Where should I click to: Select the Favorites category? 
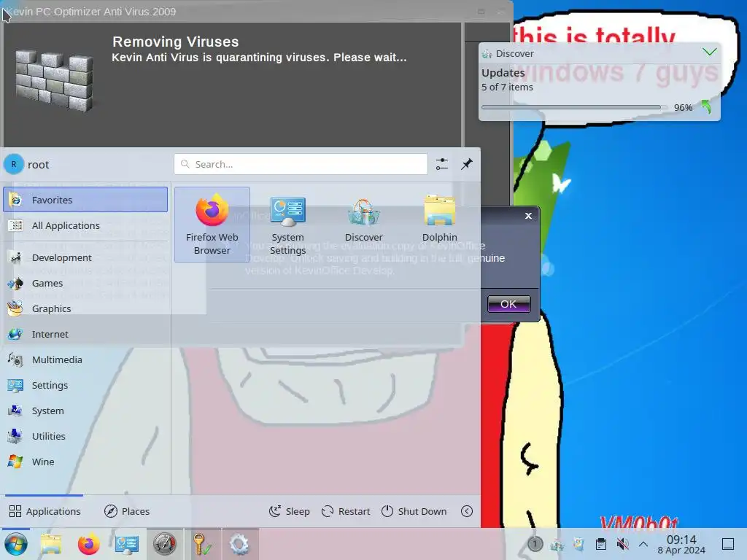click(85, 200)
